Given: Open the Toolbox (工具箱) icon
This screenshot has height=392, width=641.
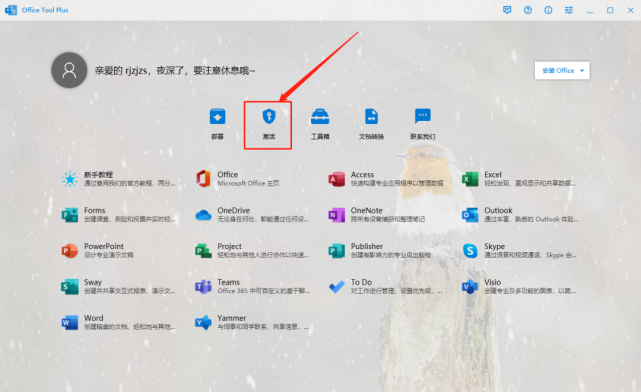Looking at the screenshot, I should click(320, 116).
